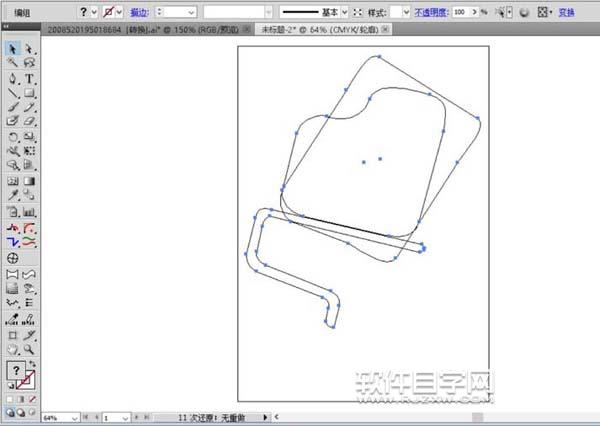Screen dimensions: 600x426
Task: Switch to the middle screen mode button
Action: point(21,413)
